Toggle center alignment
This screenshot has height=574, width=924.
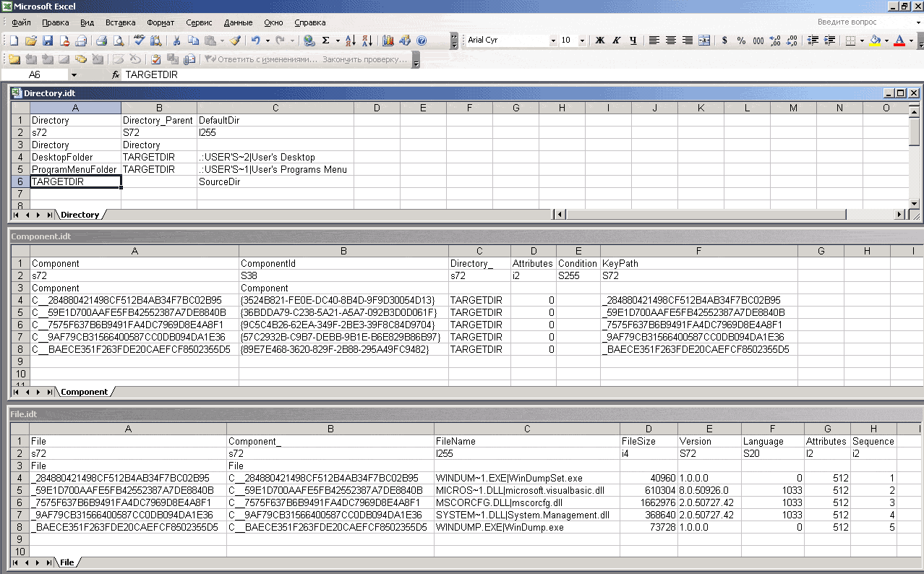670,40
